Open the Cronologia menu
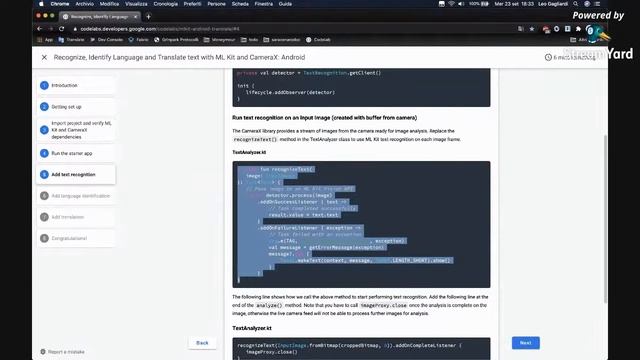Image resolution: width=640 pixels, height=360 pixels. point(166,4)
